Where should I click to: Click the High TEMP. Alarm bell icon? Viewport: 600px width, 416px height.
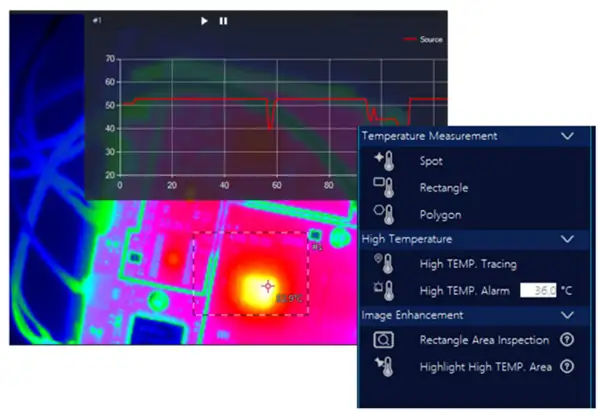pos(384,290)
